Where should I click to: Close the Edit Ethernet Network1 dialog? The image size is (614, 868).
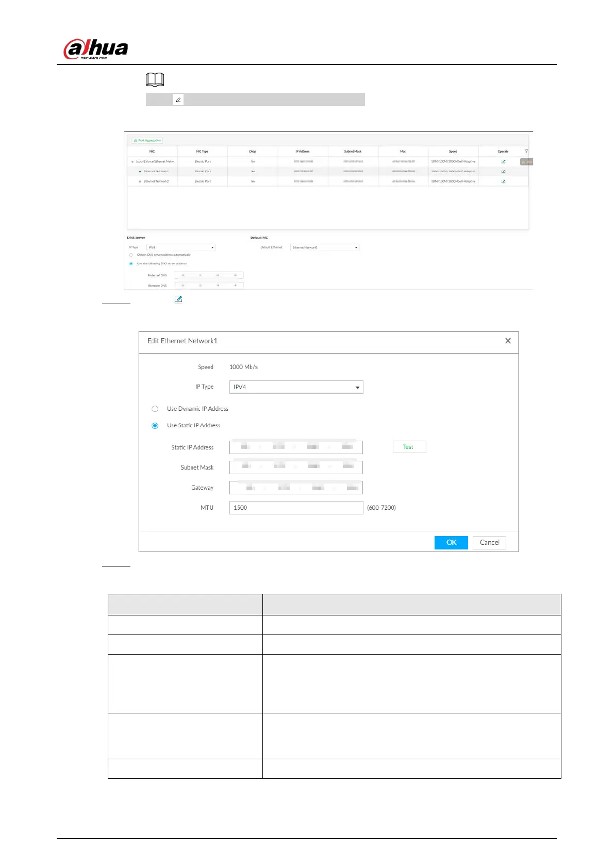(x=508, y=341)
